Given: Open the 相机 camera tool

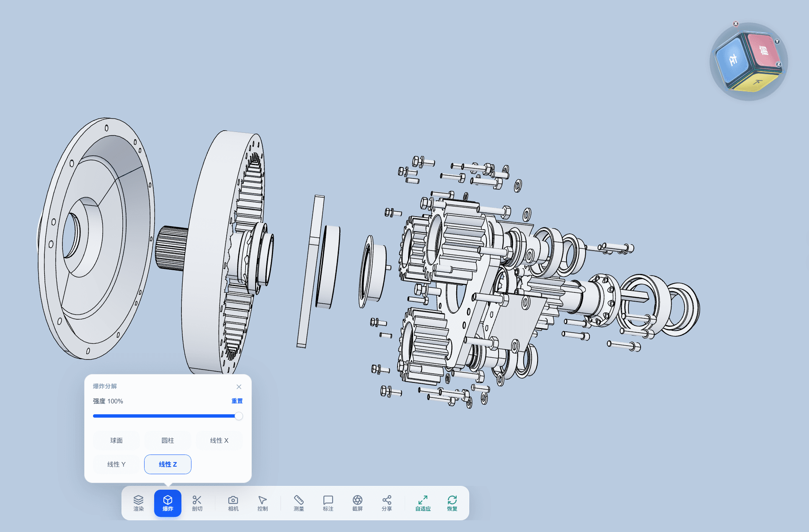Looking at the screenshot, I should point(233,503).
